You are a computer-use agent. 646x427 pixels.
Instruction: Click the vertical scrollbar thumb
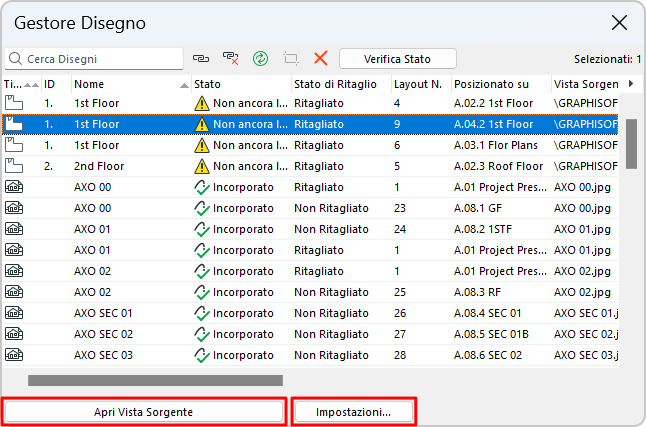pos(631,144)
